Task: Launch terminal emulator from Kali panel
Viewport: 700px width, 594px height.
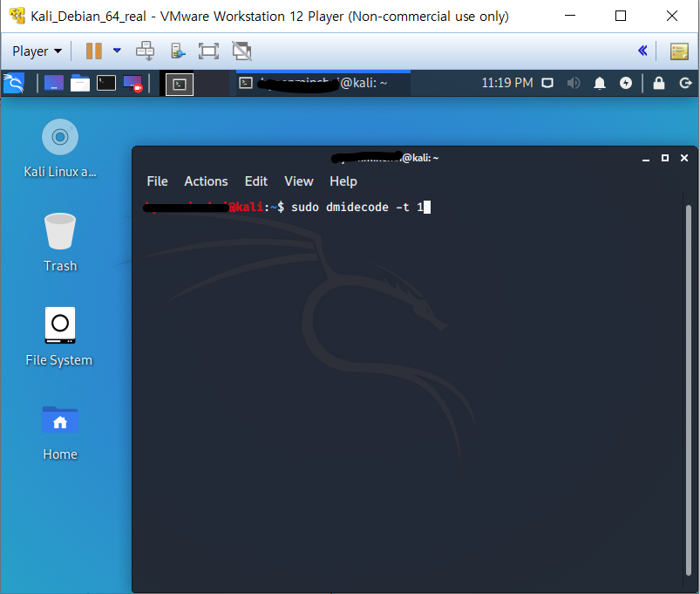Action: pyautogui.click(x=106, y=83)
